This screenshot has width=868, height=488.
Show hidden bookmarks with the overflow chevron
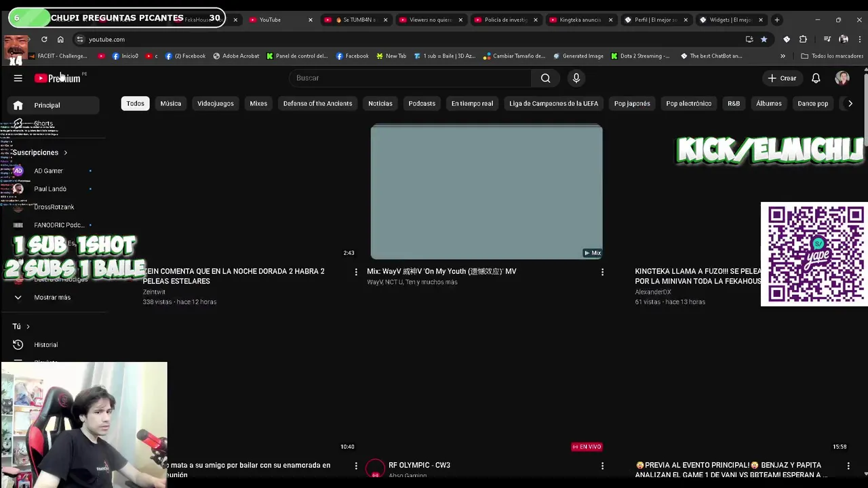(x=783, y=56)
